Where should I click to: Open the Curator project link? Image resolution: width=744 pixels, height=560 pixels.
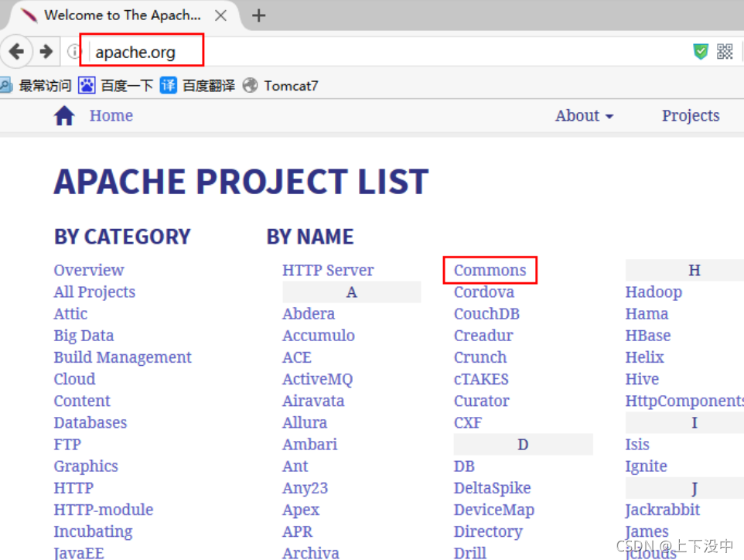481,401
